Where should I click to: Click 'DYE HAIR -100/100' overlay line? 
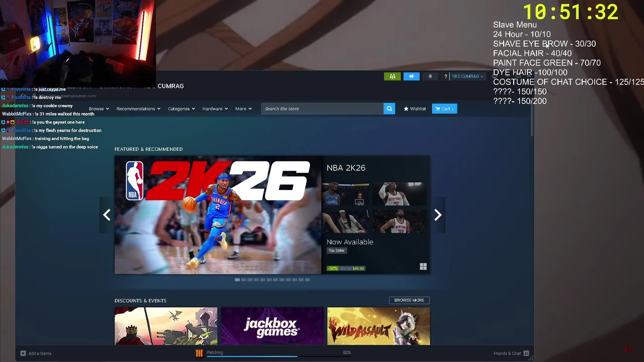click(x=530, y=72)
